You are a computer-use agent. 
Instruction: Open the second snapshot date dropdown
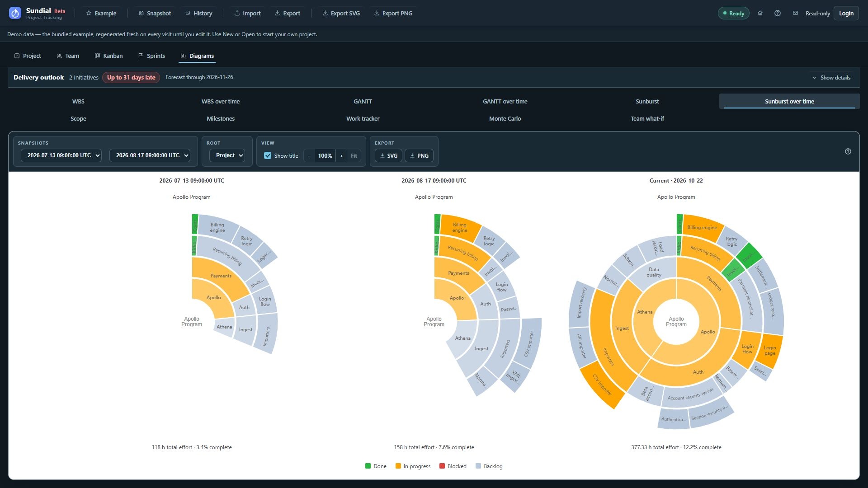150,155
